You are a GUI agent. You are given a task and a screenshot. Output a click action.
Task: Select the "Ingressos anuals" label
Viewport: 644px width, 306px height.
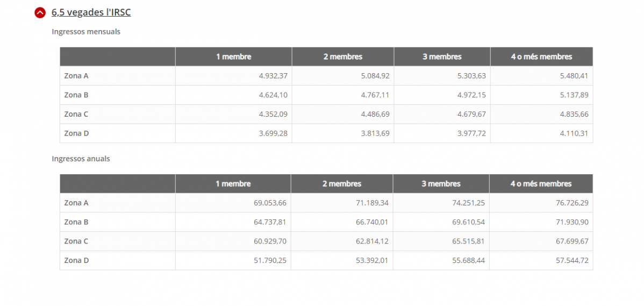tap(81, 159)
